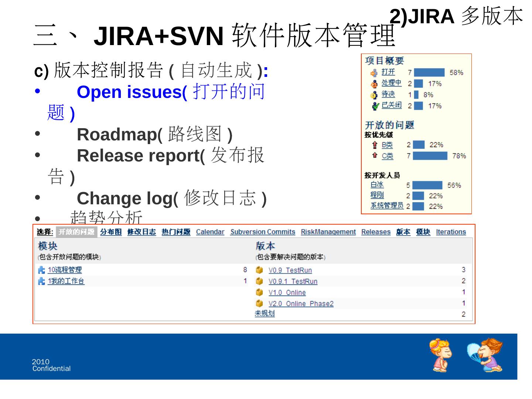Image resolution: width=532 pixels, height=399 pixels.
Task: Click the 按优先级 subheading
Action: pyautogui.click(x=379, y=135)
